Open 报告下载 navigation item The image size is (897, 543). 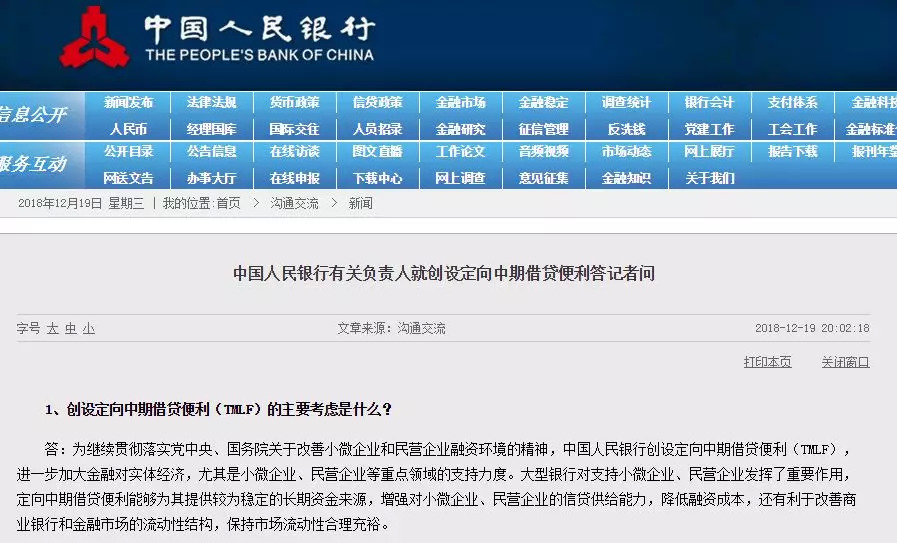792,152
